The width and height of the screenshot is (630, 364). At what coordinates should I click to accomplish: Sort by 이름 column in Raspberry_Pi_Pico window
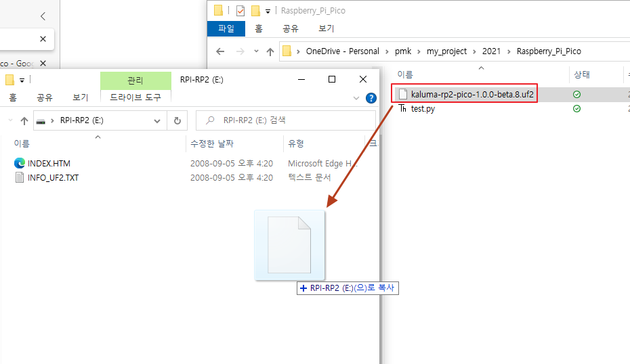tap(405, 74)
